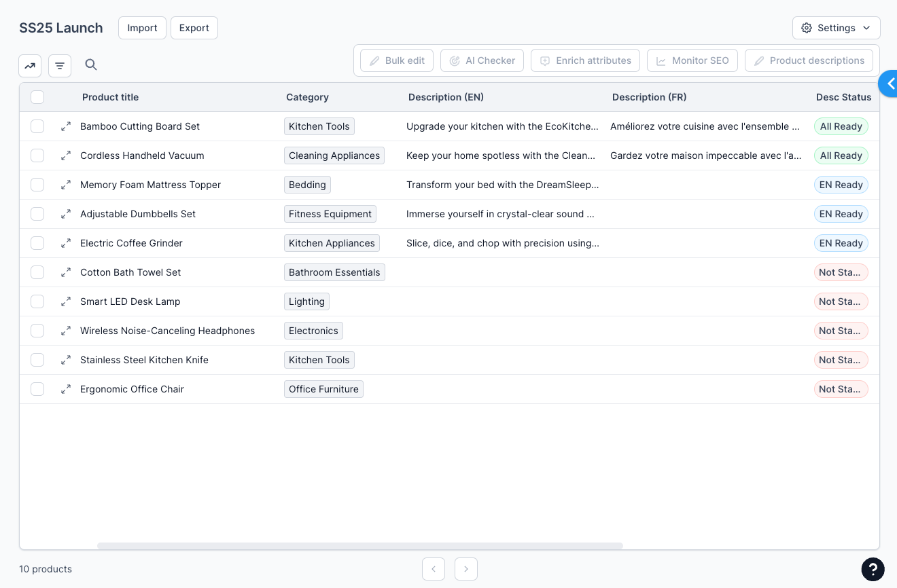This screenshot has height=588, width=897.
Task: Expand row for Adjustable Dumbbells Set
Action: 66,214
